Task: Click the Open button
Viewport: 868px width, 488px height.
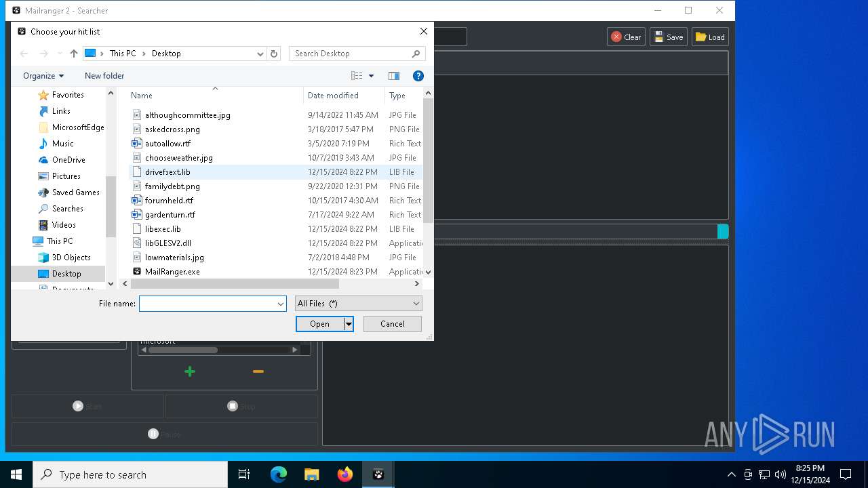Action: (320, 324)
